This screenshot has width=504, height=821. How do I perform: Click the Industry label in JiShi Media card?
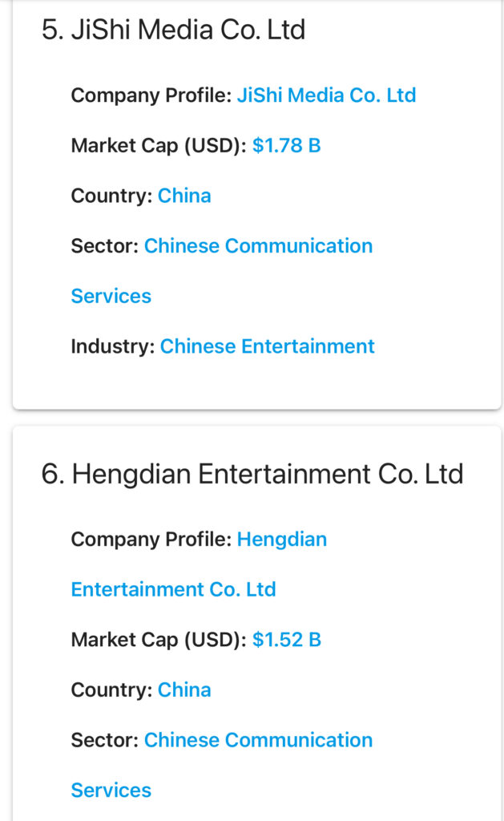[112, 346]
